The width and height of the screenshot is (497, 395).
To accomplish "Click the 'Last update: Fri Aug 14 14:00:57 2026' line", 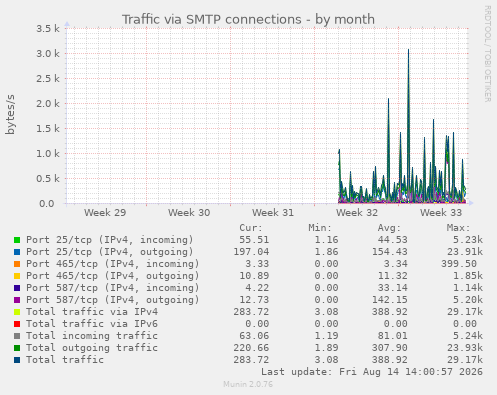I will (372, 372).
